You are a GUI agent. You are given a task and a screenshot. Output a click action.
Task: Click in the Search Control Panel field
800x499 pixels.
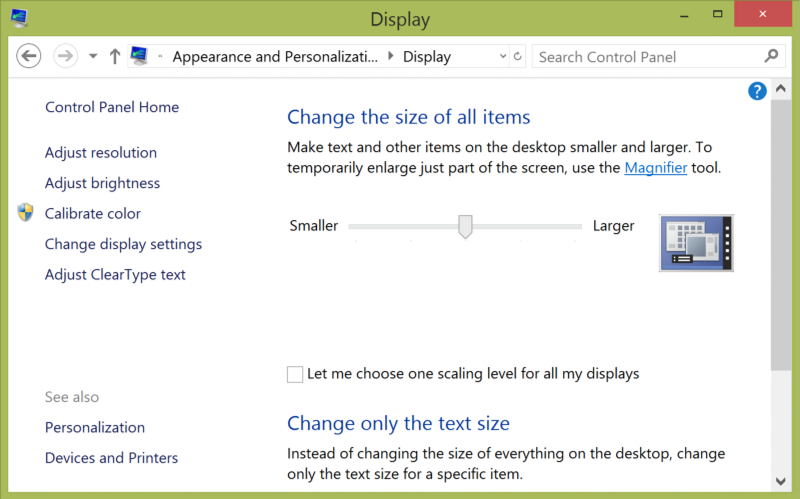tap(645, 57)
